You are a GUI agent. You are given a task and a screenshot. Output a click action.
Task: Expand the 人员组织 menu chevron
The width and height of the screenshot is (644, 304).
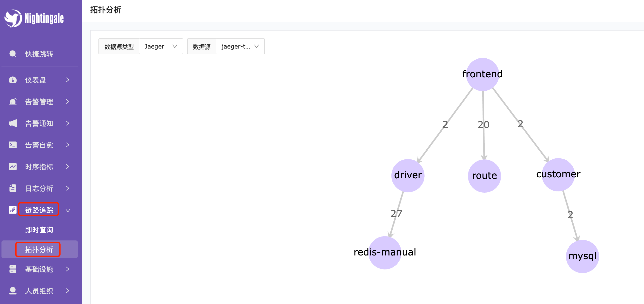point(67,291)
